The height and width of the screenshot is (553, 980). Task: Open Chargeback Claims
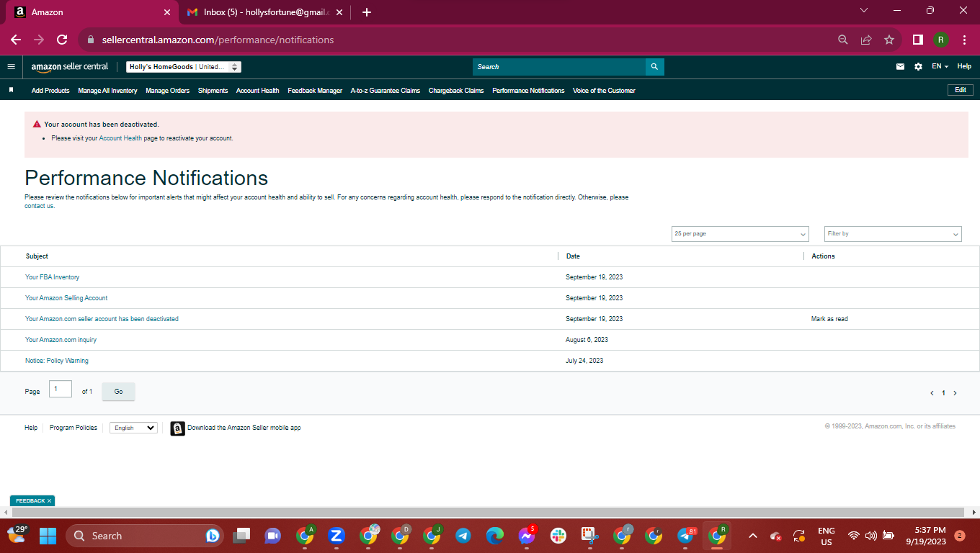tap(456, 91)
